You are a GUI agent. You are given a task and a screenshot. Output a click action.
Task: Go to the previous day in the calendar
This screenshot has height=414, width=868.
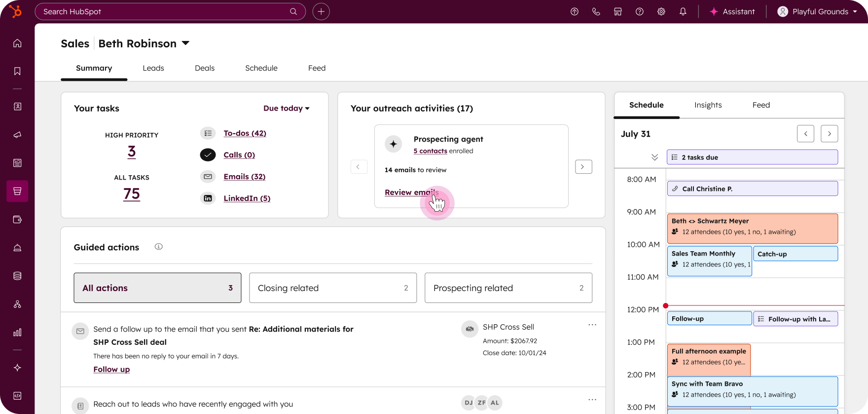tap(805, 134)
